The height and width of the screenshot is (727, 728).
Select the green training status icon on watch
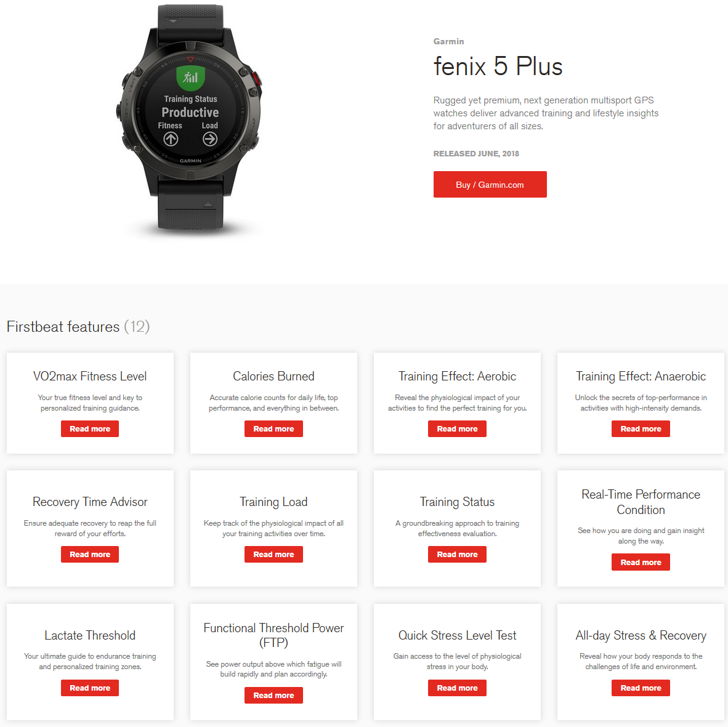point(190,77)
